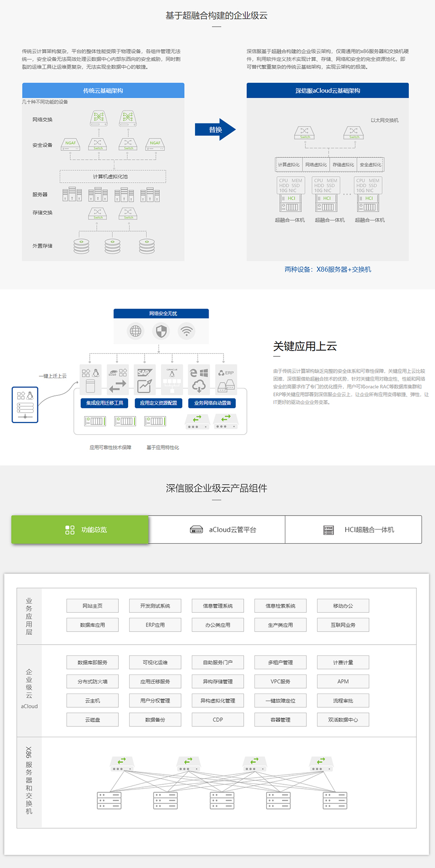Click the 网络安全无忧 header
This screenshot has width=435, height=868.
click(x=161, y=314)
